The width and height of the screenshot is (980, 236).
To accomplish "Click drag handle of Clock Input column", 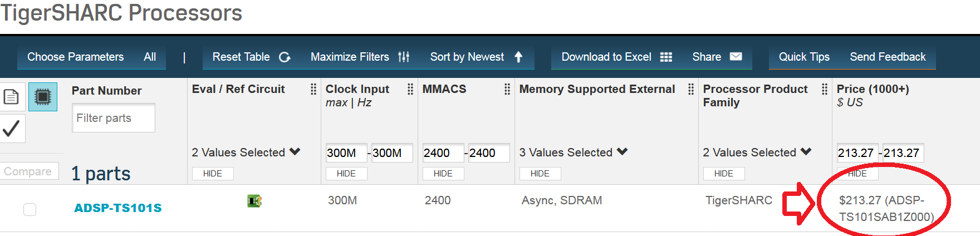I will pos(410,89).
